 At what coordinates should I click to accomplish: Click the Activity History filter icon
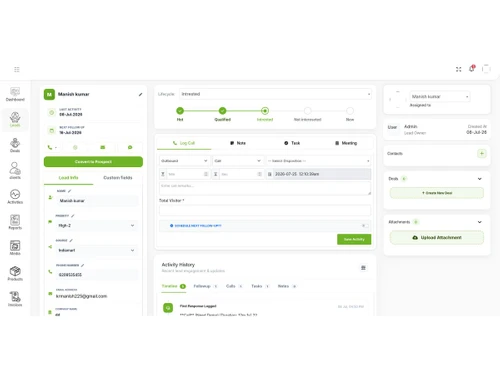coord(363,268)
